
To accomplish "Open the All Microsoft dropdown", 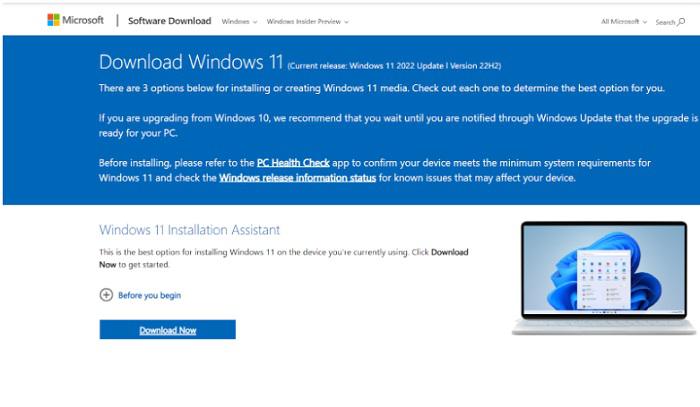I will pos(624,21).
